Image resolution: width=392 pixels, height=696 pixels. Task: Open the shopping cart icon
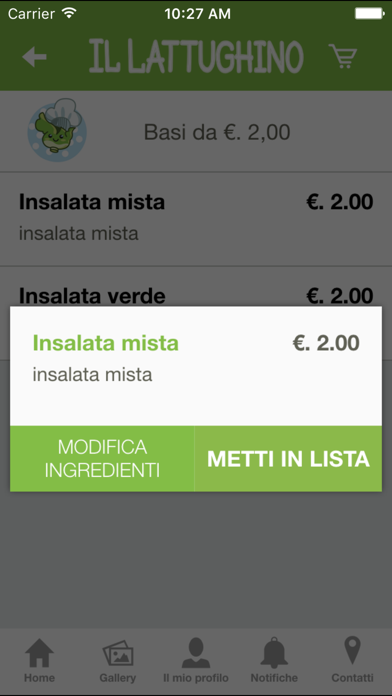pos(343,56)
